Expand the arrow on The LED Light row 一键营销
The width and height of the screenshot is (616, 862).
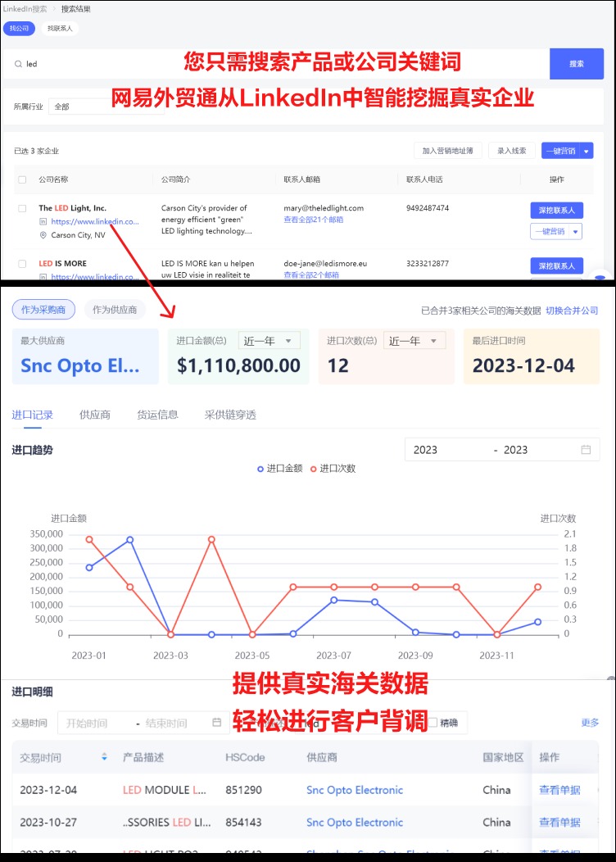point(575,231)
